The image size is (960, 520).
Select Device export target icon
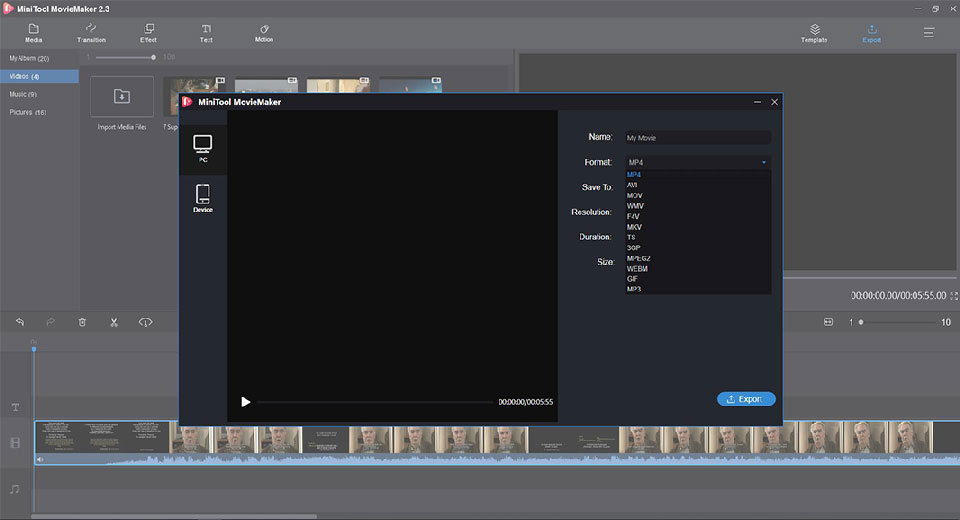click(203, 198)
